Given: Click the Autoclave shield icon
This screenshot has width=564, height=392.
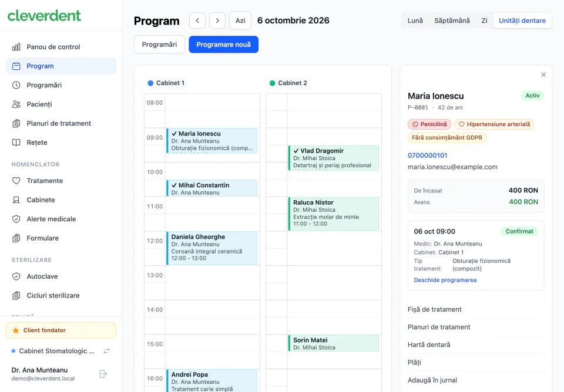Looking at the screenshot, I should [x=16, y=276].
